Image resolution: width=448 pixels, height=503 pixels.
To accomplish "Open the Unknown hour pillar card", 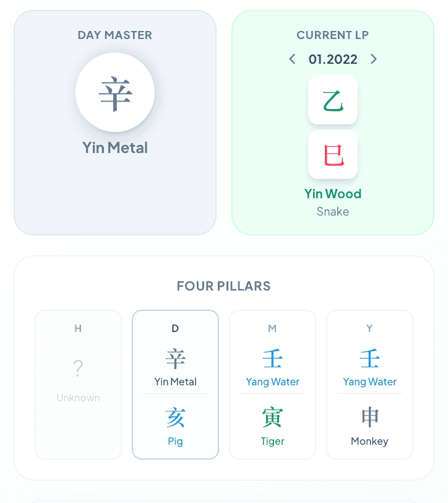I will (x=78, y=385).
